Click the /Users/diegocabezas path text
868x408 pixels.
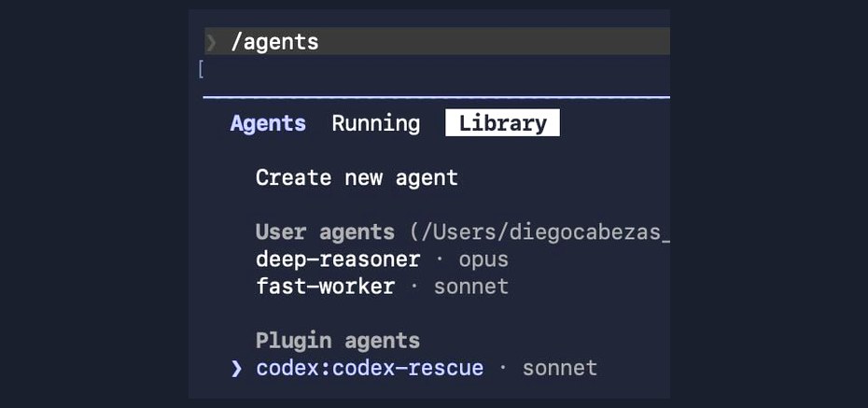click(539, 232)
